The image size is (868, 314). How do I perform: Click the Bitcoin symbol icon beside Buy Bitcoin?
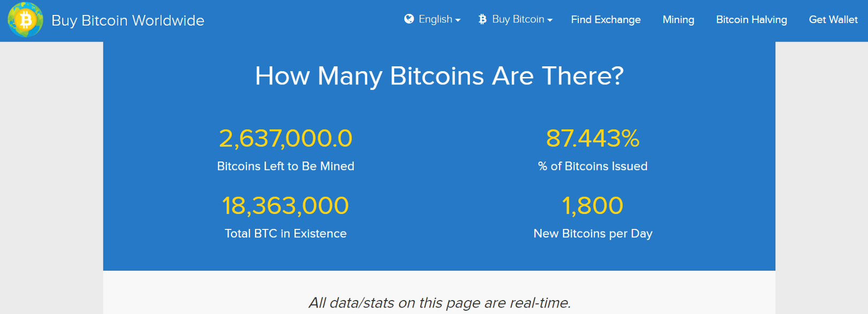[482, 19]
